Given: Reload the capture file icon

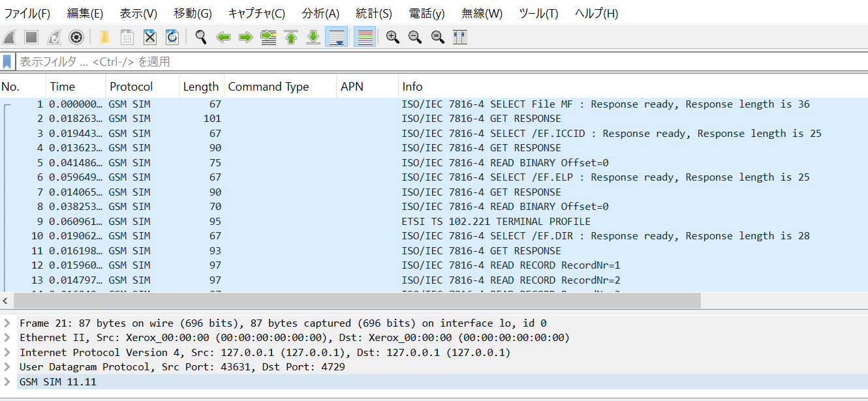Looking at the screenshot, I should 172,38.
